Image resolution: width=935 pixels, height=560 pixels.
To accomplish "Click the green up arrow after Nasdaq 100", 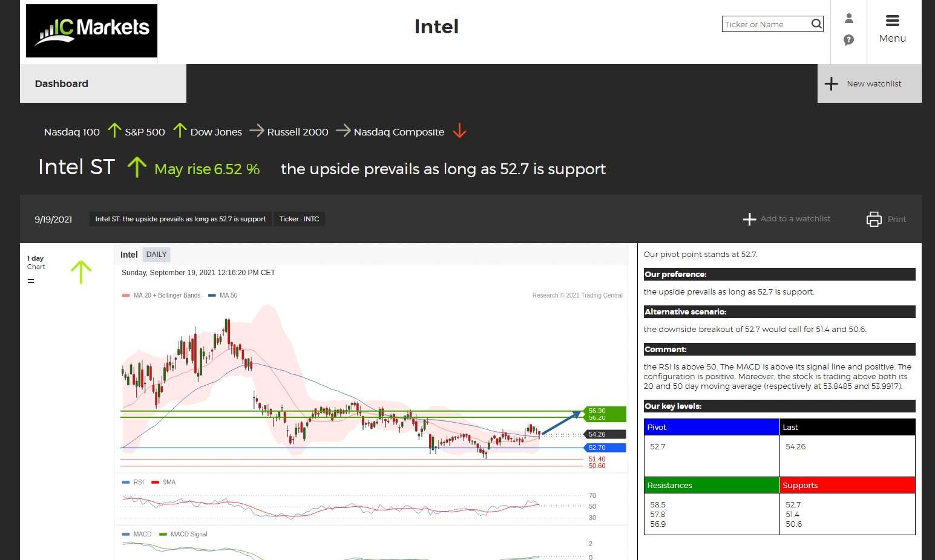I will pyautogui.click(x=114, y=130).
